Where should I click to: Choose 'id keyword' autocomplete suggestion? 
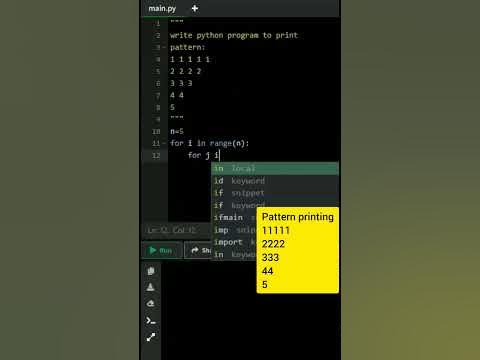pyautogui.click(x=275, y=181)
